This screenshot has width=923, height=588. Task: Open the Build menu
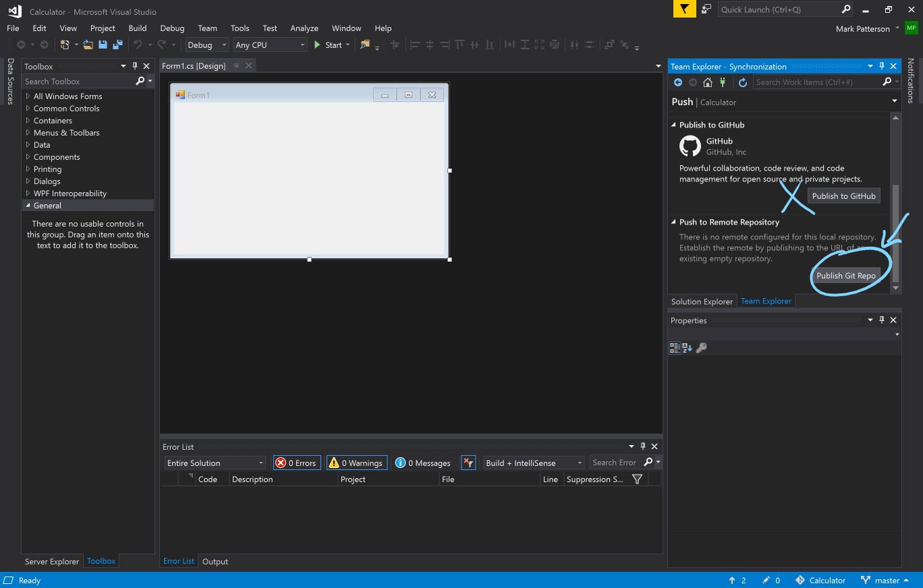point(138,28)
